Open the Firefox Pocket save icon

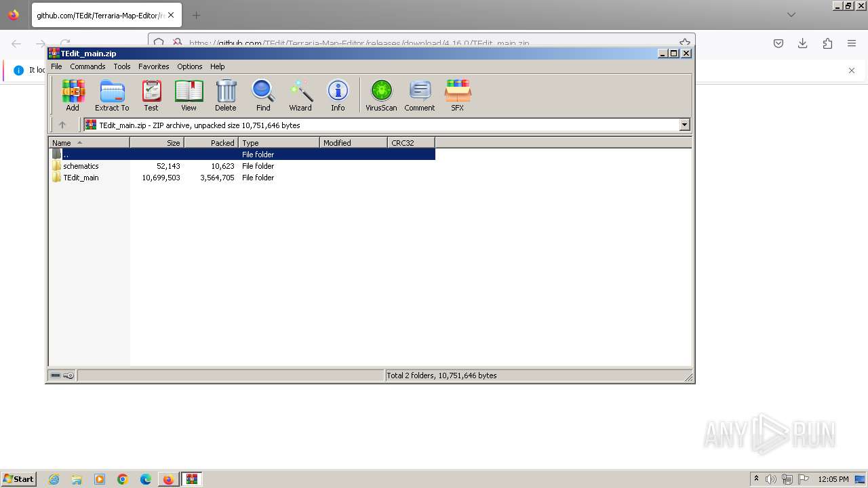click(x=778, y=43)
